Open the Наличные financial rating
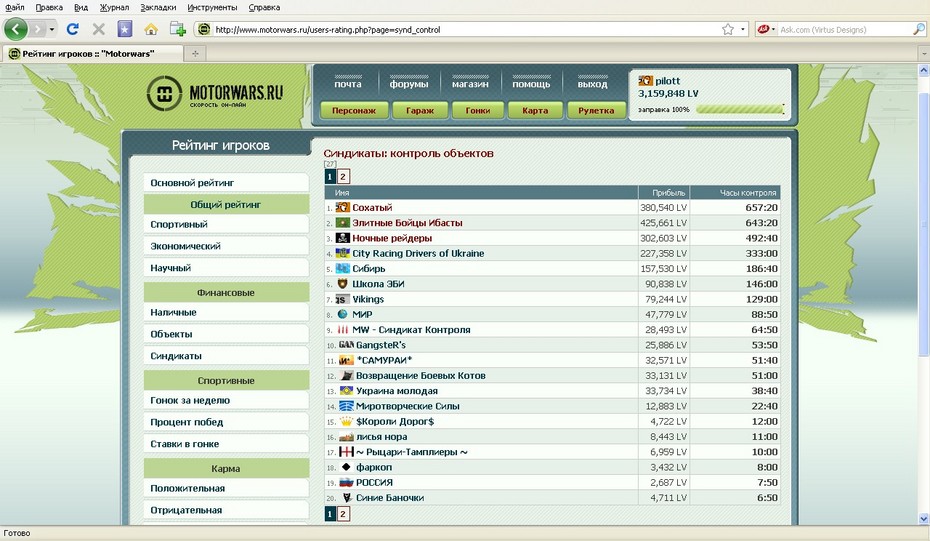Screen dimensions: 930x541 click(226, 312)
